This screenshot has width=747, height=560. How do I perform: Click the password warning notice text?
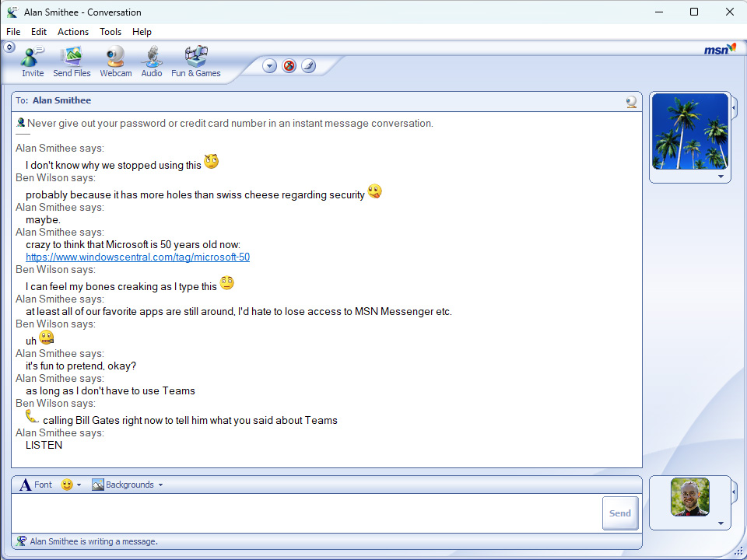point(230,124)
